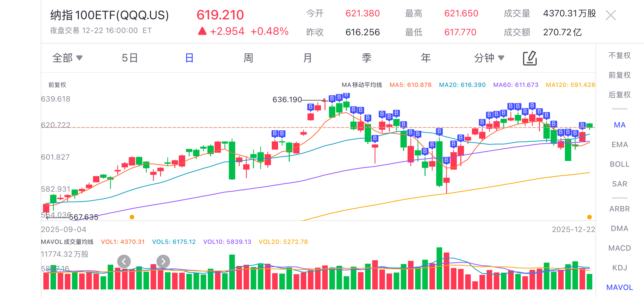The height and width of the screenshot is (297, 644).
Task: Switch to the 周 weekly tab
Action: pos(248,58)
